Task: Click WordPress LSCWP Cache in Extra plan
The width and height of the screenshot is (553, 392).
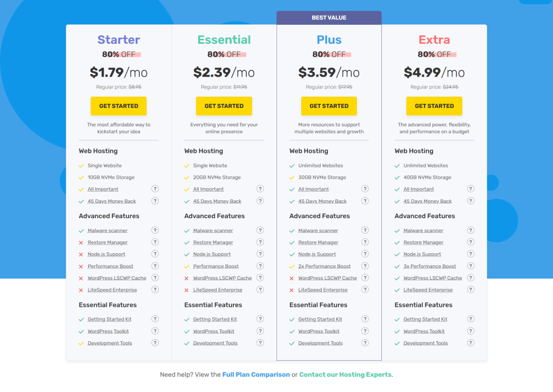Action: pyautogui.click(x=433, y=278)
